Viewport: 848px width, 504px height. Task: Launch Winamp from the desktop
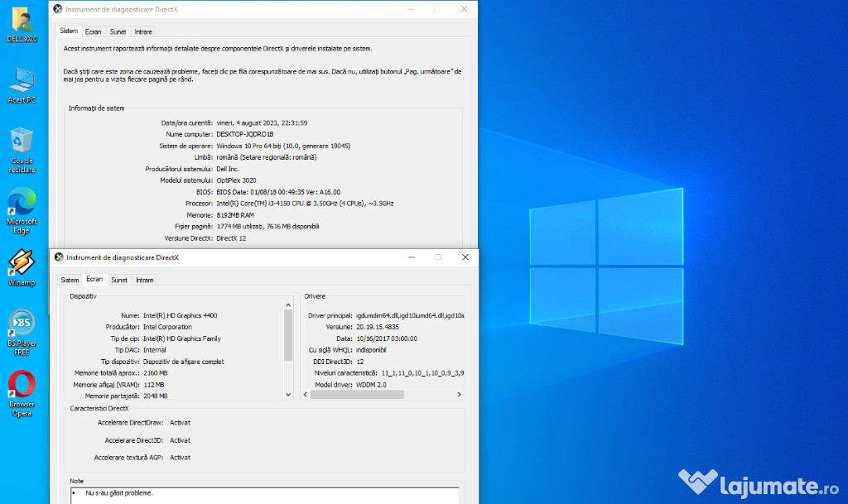click(22, 263)
